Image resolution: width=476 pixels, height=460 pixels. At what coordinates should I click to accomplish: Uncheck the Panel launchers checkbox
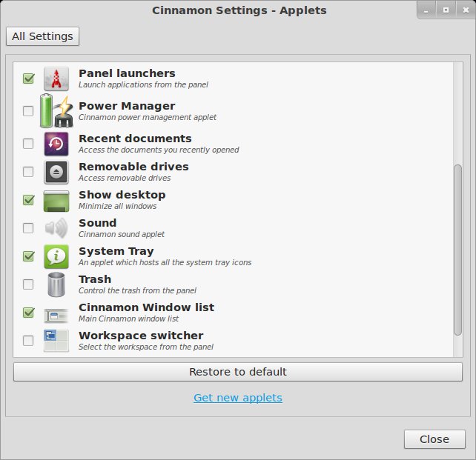tap(28, 79)
